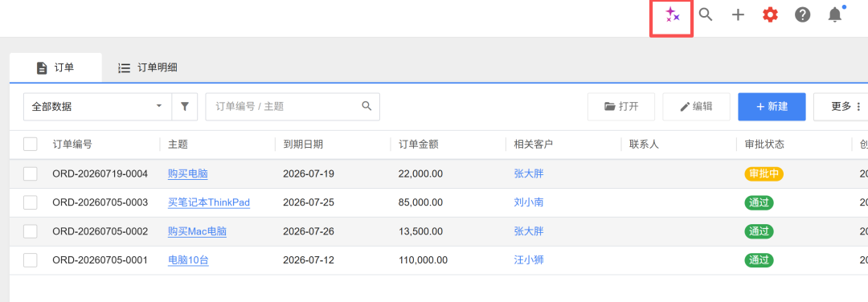
Task: Check the row ORD-20260705-0003 checkbox
Action: point(31,202)
